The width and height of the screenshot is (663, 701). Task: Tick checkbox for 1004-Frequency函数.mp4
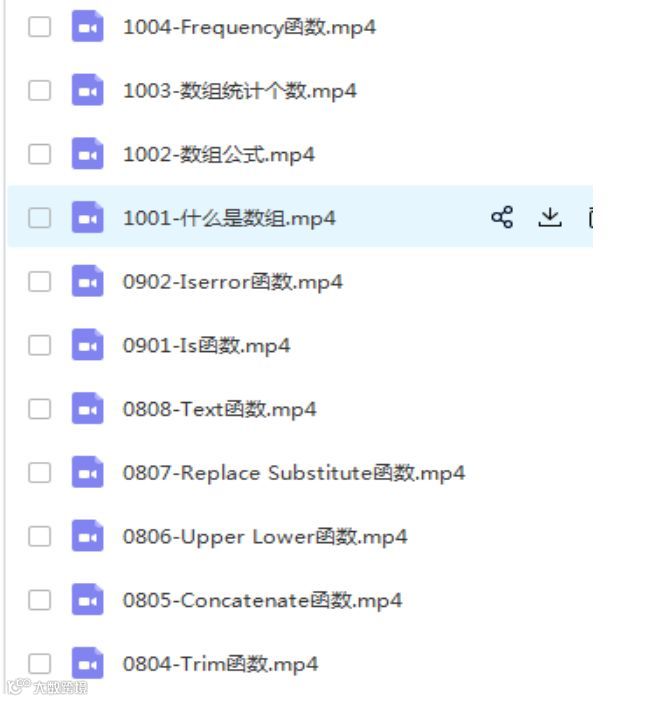click(x=39, y=26)
